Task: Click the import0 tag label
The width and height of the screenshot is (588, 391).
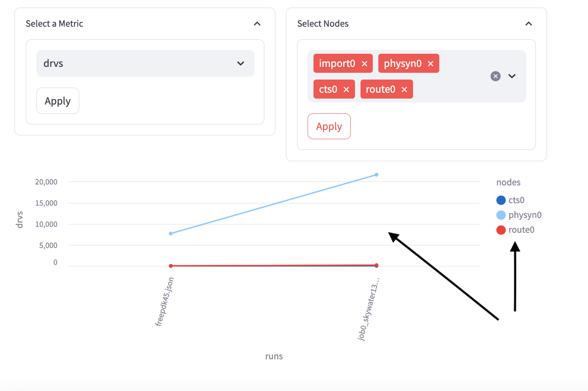Action: 337,63
